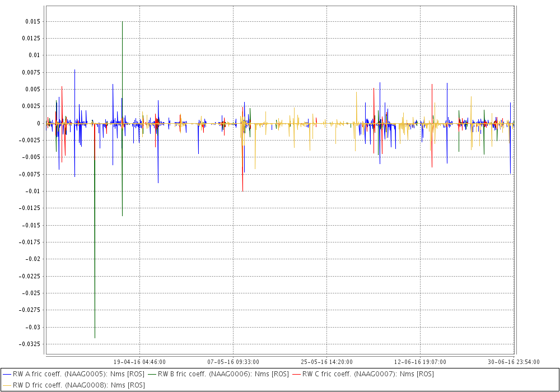This screenshot has height=392, width=560.
Task: Click the -0.01 y-axis label
Action: (x=33, y=191)
